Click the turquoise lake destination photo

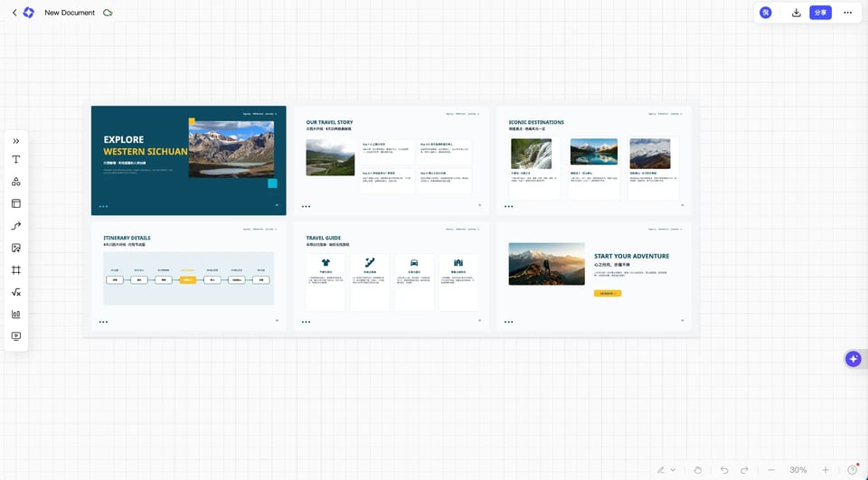click(594, 152)
